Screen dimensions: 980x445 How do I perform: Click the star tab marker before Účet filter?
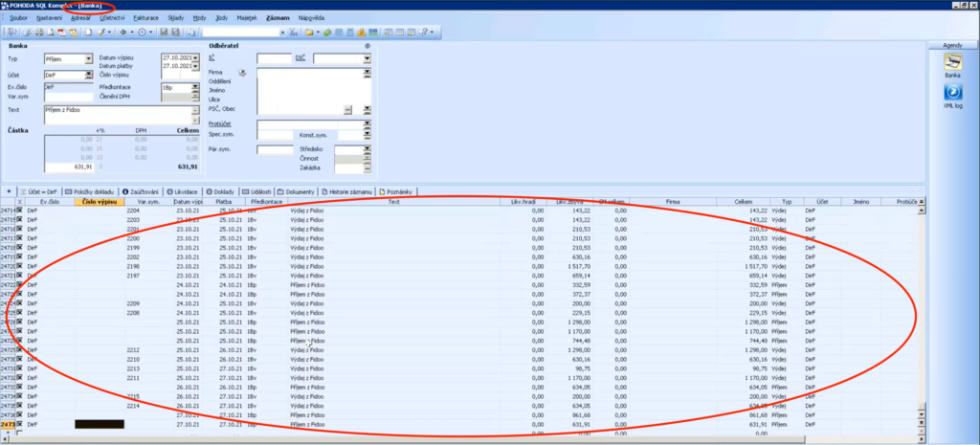tap(9, 191)
